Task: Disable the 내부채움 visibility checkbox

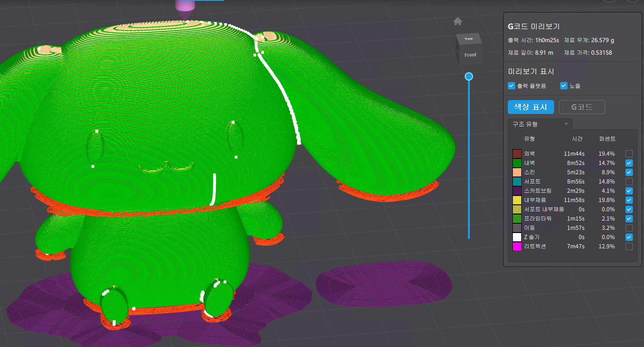Action: click(629, 200)
